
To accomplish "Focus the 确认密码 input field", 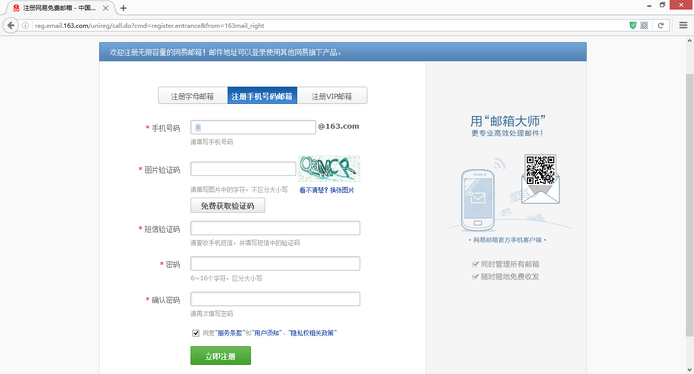I will pos(275,299).
